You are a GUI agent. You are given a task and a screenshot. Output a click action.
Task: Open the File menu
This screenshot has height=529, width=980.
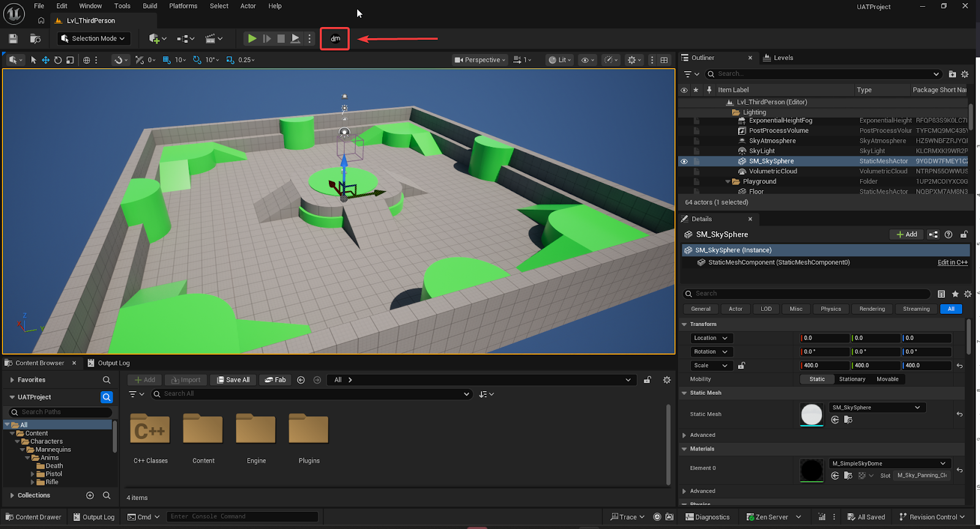pyautogui.click(x=39, y=6)
